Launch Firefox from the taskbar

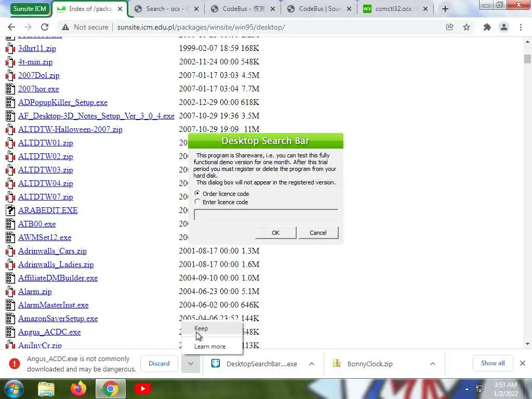[x=78, y=389]
